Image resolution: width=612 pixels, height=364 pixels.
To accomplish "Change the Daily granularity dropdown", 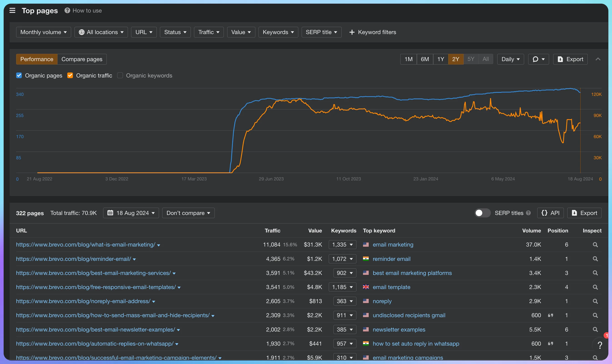I will pos(510,59).
